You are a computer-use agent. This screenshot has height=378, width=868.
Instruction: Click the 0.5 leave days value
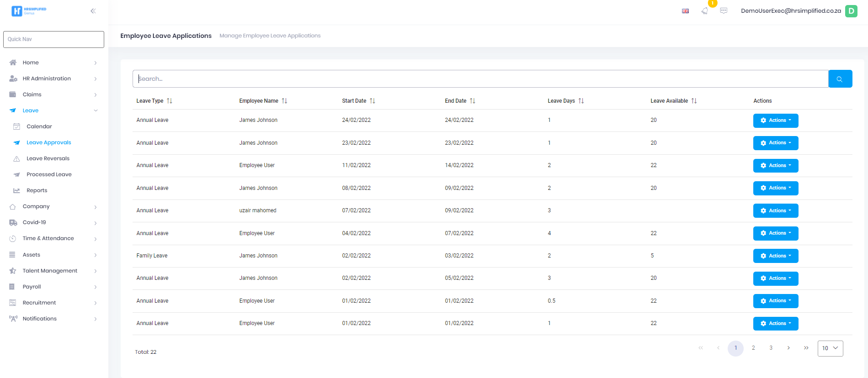[x=552, y=301]
